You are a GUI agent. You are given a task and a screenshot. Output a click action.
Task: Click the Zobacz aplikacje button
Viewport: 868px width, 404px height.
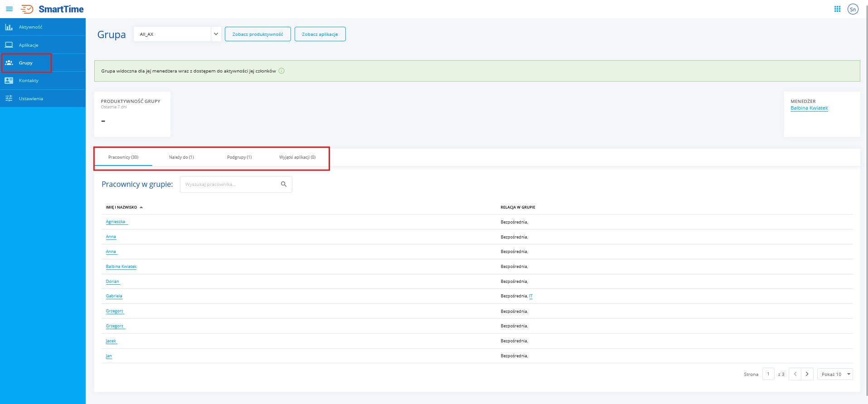point(320,34)
